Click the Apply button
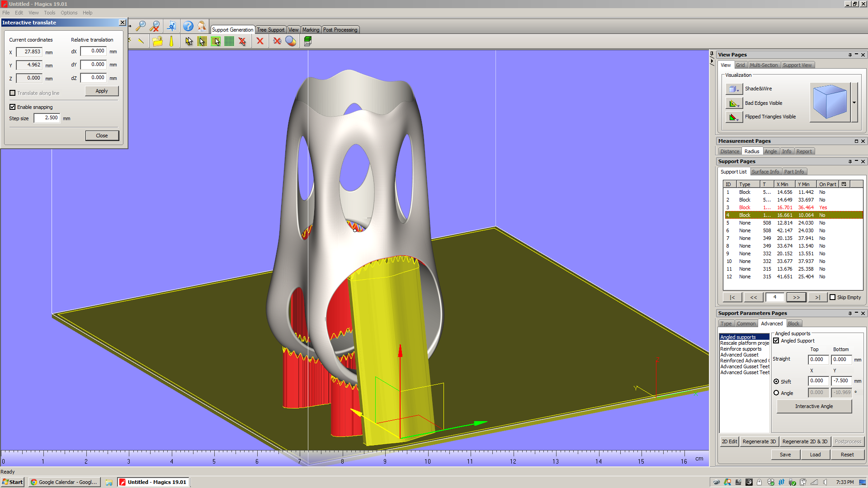This screenshot has width=868, height=488. coord(102,90)
